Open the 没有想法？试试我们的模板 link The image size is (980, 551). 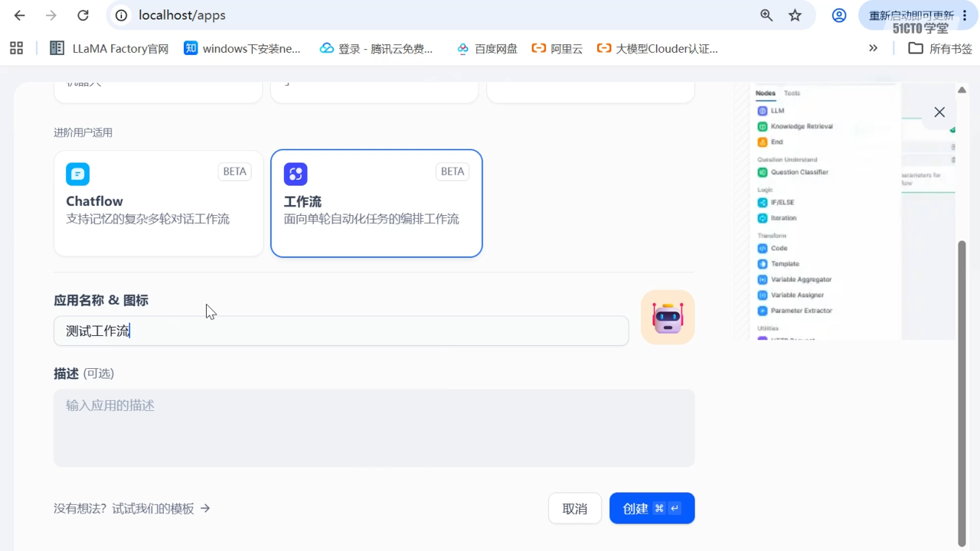click(x=132, y=508)
